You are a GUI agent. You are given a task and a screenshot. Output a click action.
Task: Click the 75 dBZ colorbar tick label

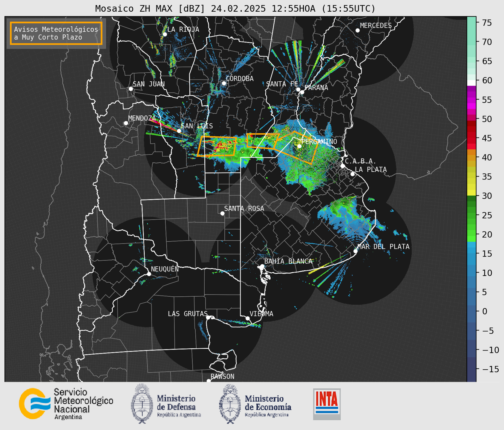pos(487,23)
